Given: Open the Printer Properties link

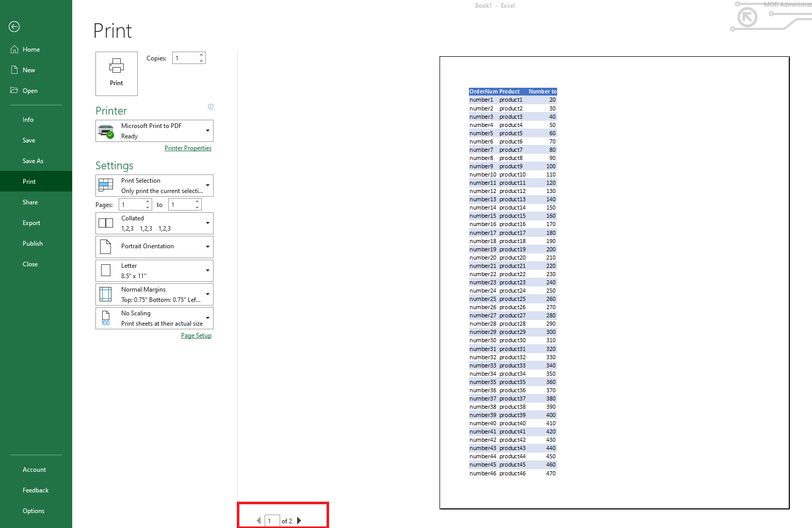Looking at the screenshot, I should [188, 148].
